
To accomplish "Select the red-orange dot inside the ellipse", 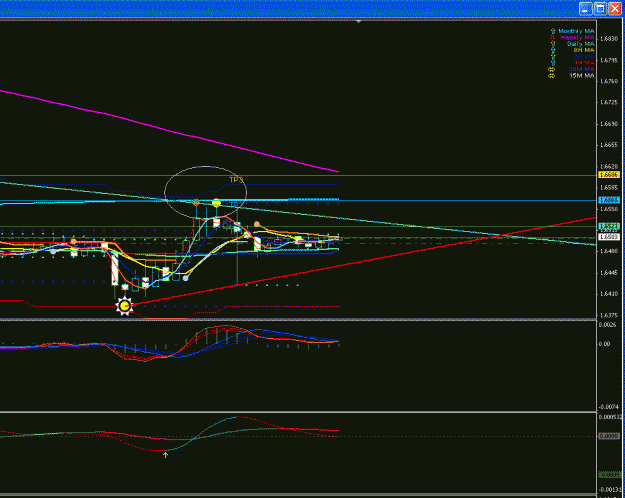I will (x=196, y=203).
